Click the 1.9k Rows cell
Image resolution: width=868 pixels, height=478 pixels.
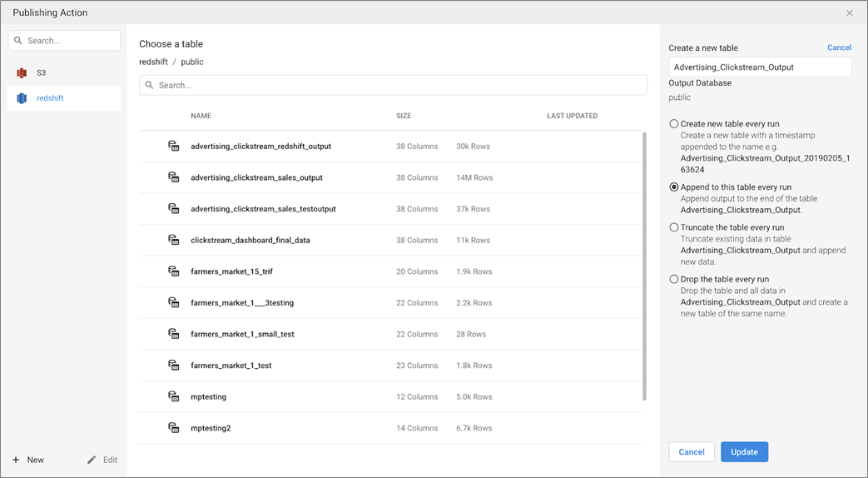[474, 271]
